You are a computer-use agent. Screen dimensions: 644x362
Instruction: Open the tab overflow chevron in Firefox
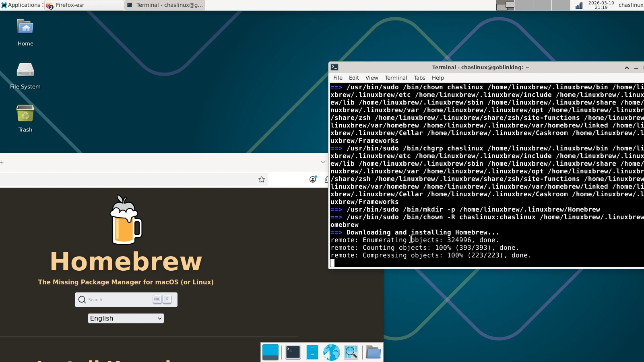coord(323,162)
